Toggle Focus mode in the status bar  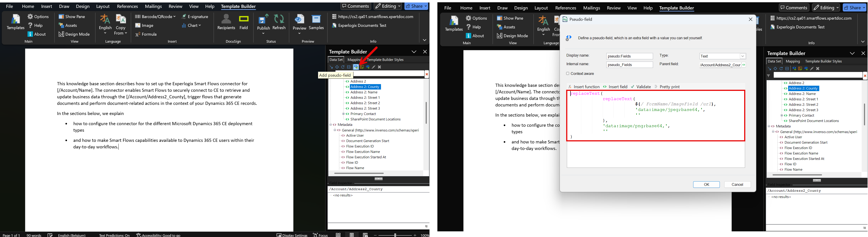coord(320,235)
